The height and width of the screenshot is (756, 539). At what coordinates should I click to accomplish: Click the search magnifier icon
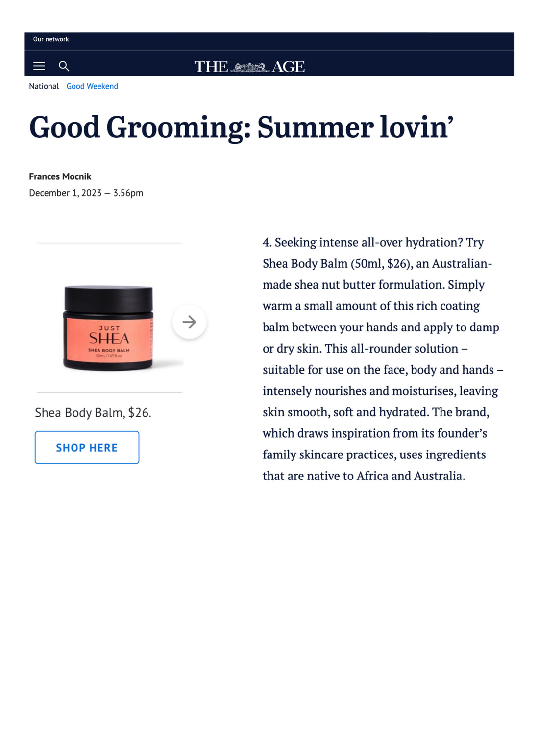click(64, 66)
